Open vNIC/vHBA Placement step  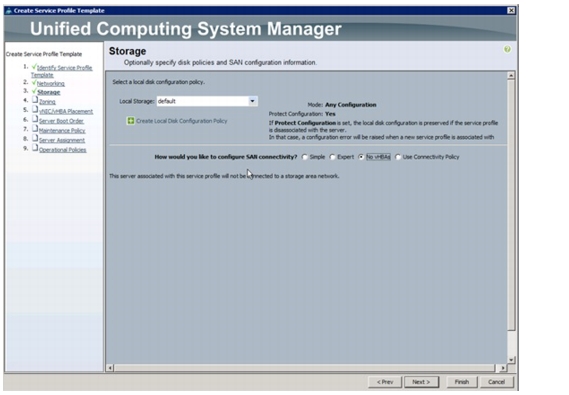point(66,111)
